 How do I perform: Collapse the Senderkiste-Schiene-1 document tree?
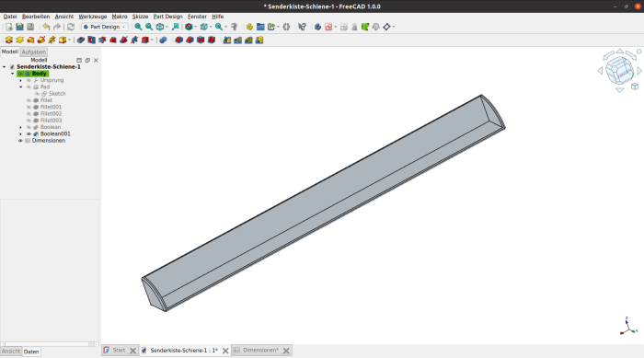coord(5,66)
